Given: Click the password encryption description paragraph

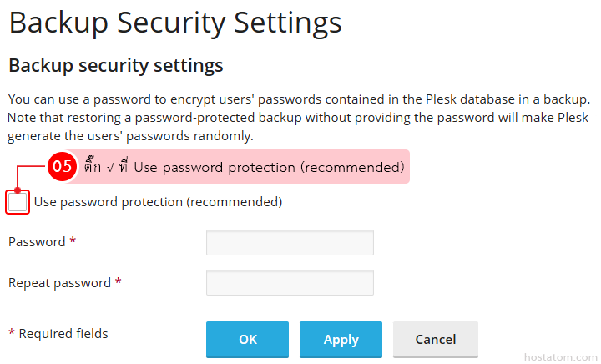Looking at the screenshot, I should [299, 118].
